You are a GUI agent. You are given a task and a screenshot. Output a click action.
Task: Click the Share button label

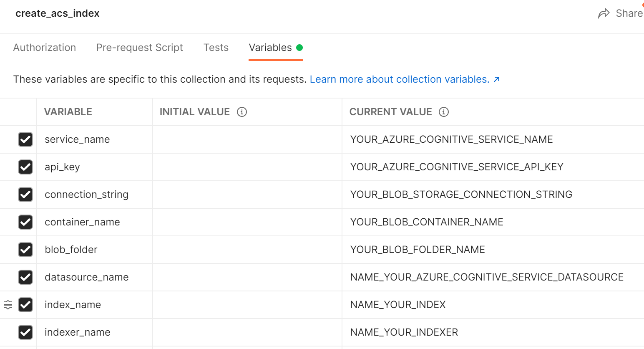tap(629, 13)
